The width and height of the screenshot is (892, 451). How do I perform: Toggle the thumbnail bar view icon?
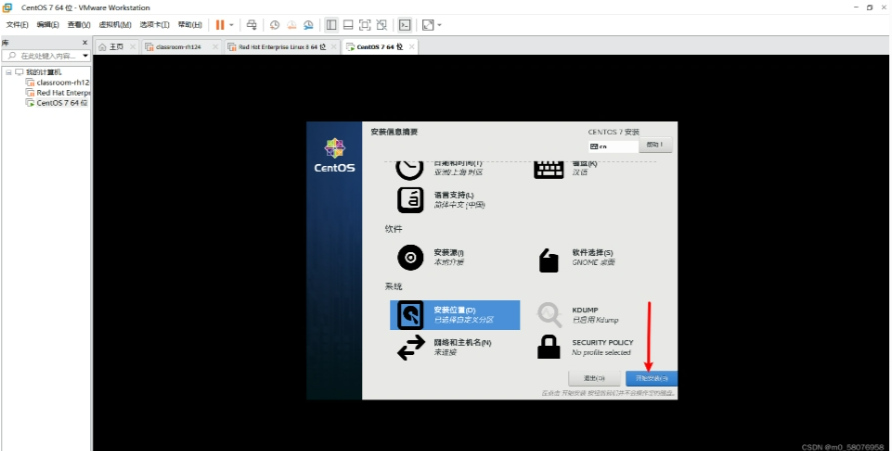click(x=348, y=25)
